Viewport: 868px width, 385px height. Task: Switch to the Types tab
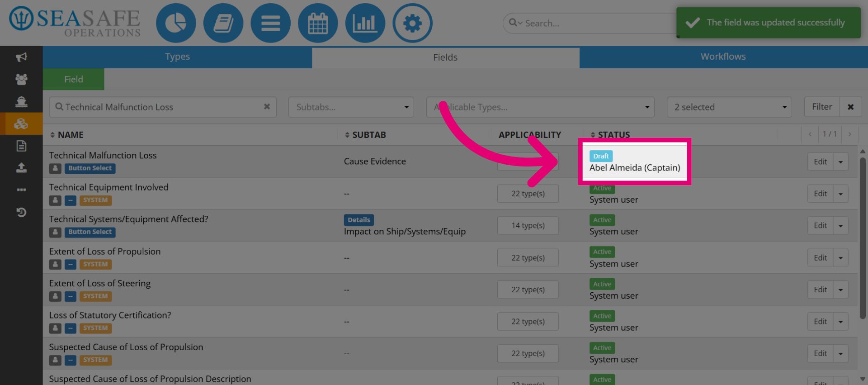click(x=177, y=57)
